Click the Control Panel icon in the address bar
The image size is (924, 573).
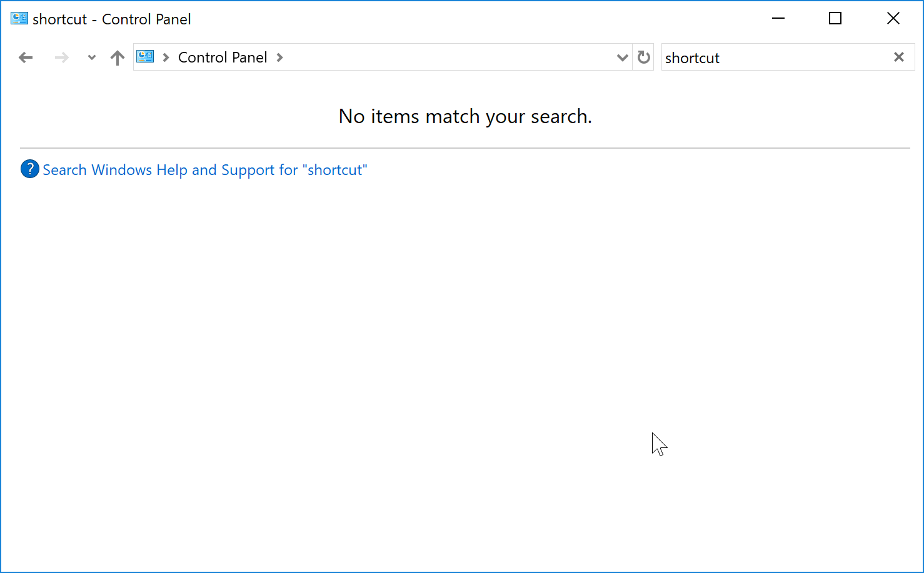(145, 56)
